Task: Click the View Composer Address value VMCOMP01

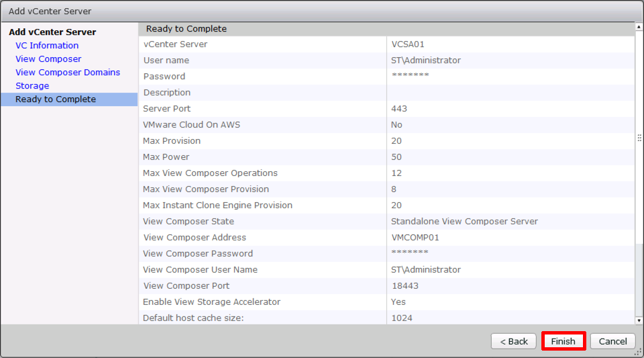Action: (415, 237)
